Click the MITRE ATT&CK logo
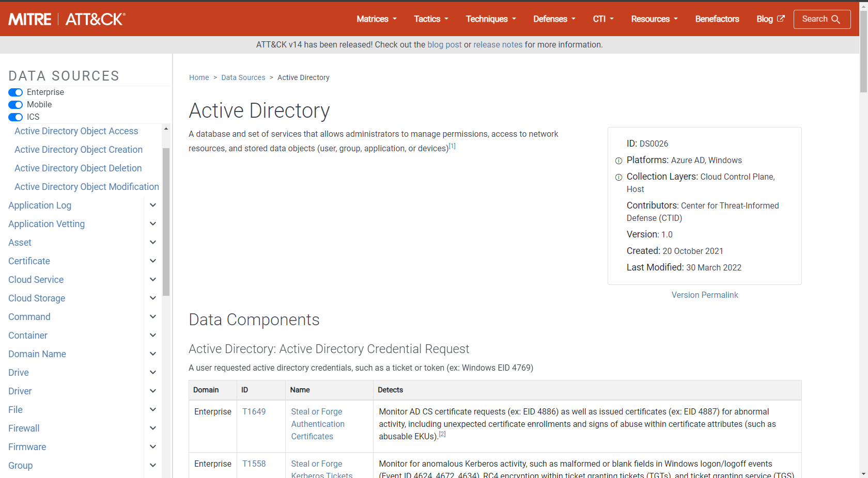This screenshot has width=868, height=478. [67, 19]
